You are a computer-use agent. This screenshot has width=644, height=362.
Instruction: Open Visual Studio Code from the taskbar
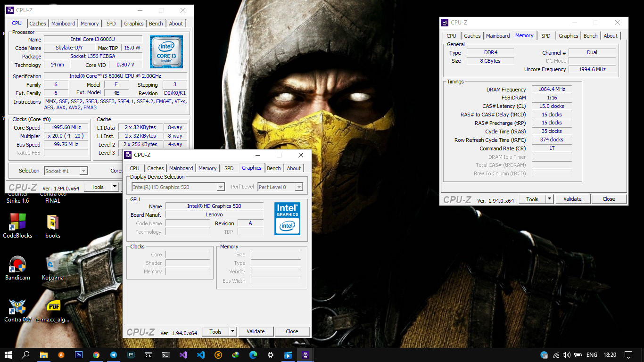pos(201,355)
